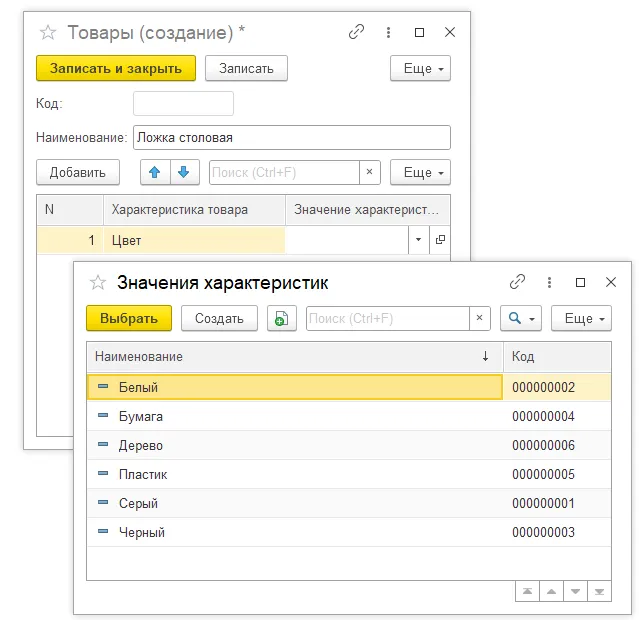The height and width of the screenshot is (620, 639).
Task: Add Товары form to favorites star
Action: pos(47,33)
